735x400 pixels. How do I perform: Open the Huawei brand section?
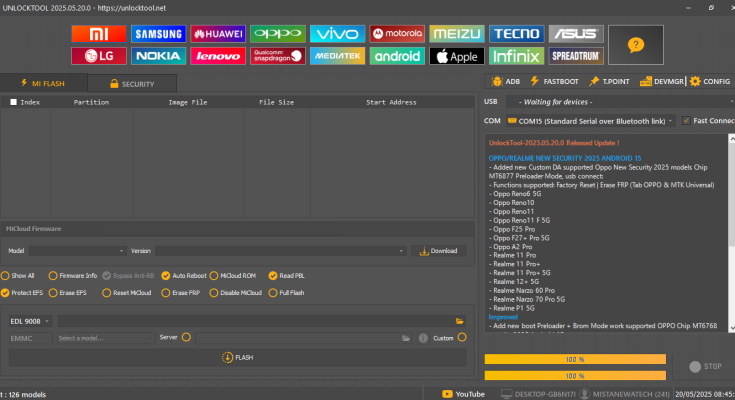click(218, 34)
